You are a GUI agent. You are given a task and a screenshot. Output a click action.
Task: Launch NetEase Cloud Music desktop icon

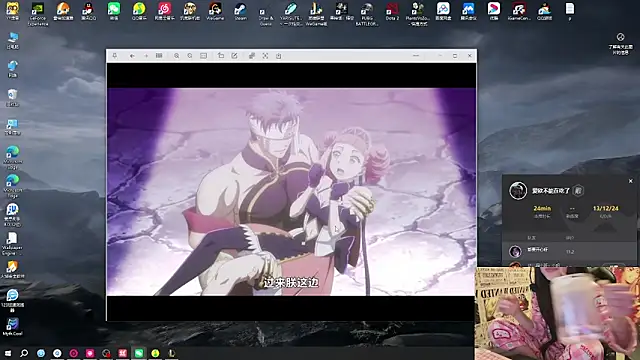[x=164, y=11]
